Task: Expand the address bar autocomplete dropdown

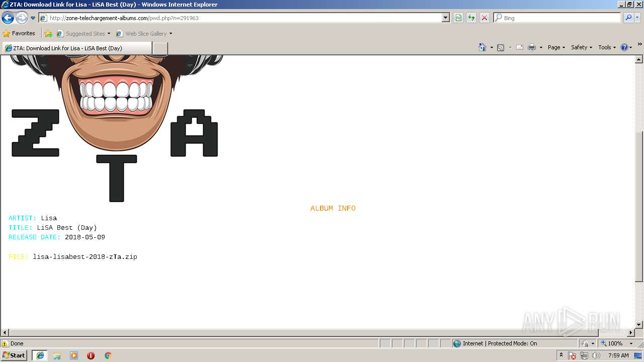Action: 445,18
